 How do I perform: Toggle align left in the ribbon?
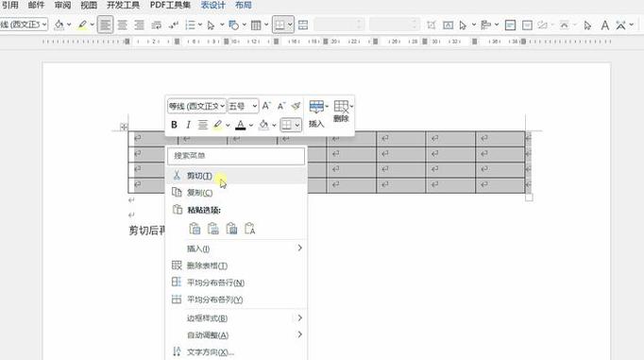[x=105, y=26]
